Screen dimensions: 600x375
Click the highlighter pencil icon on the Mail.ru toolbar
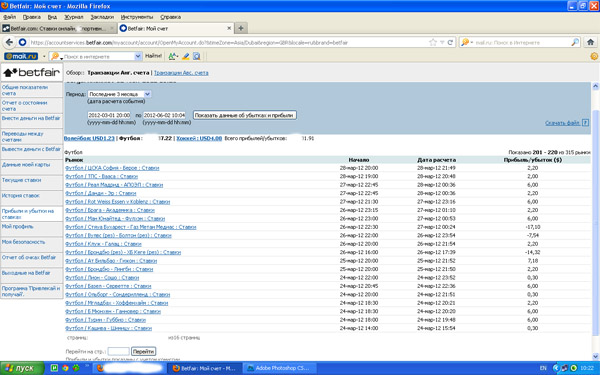[186, 56]
